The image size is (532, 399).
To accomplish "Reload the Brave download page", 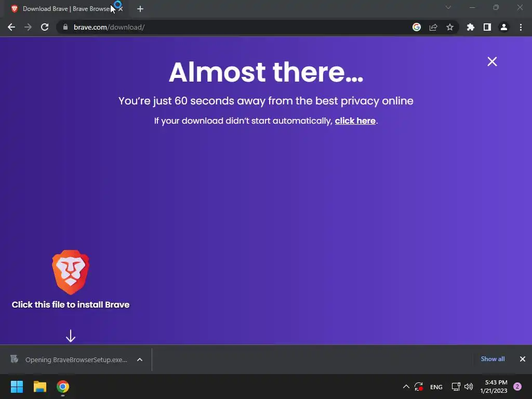I will [x=45, y=27].
